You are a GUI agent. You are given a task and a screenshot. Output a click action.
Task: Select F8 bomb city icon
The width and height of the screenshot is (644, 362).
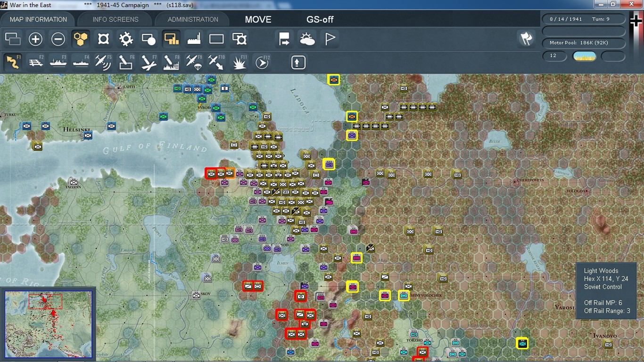pos(171,62)
